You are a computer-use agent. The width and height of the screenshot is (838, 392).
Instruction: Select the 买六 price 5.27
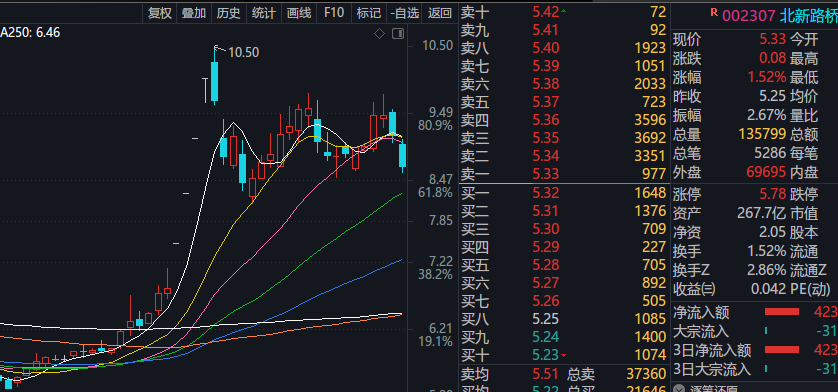(546, 283)
